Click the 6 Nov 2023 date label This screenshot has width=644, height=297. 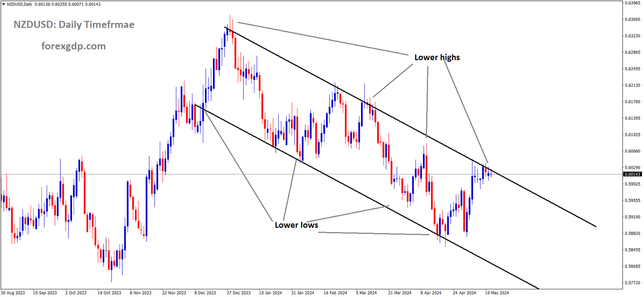tap(141, 293)
